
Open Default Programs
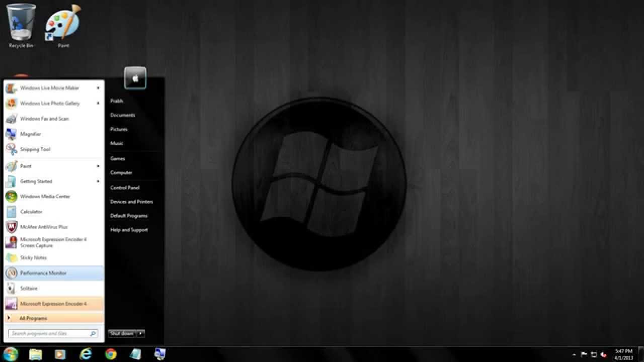click(x=129, y=216)
